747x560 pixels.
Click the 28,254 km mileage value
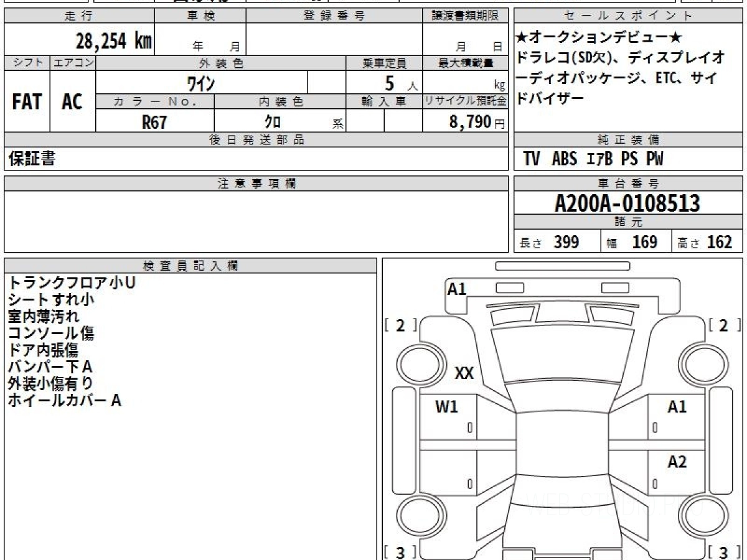click(x=114, y=41)
